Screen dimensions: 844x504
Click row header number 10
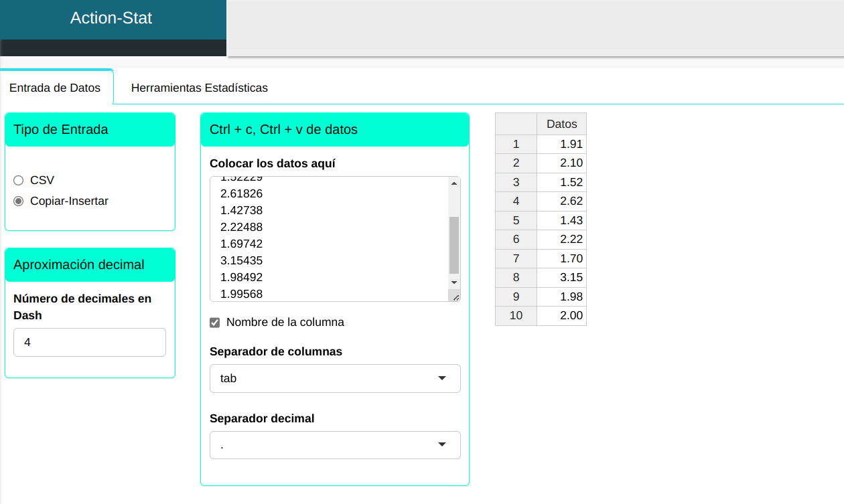click(516, 315)
